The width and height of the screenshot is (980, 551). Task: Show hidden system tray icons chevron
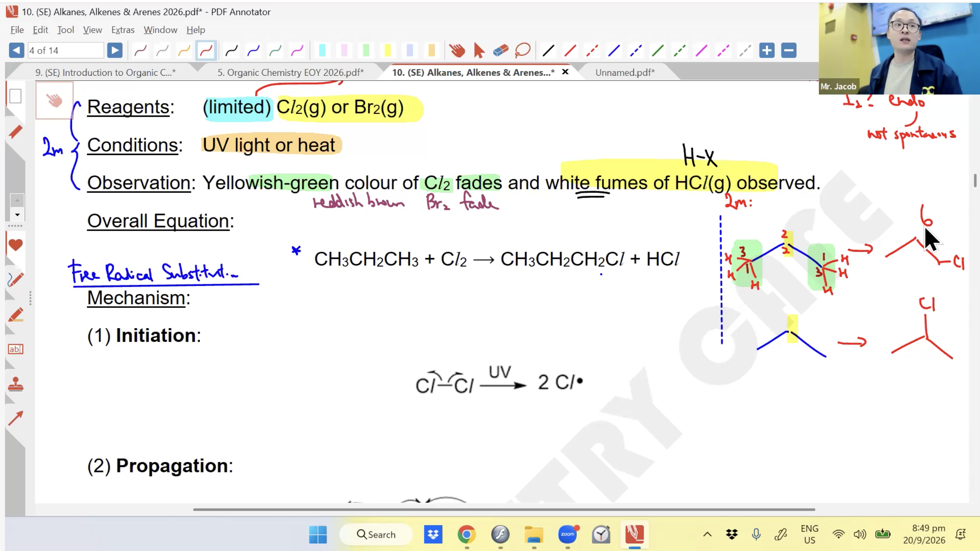[707, 534]
